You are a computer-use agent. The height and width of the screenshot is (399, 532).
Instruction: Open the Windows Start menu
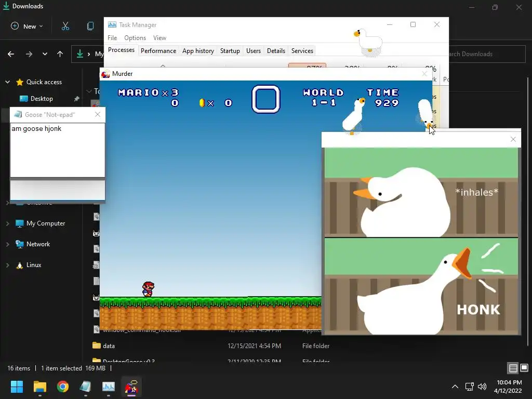17,387
